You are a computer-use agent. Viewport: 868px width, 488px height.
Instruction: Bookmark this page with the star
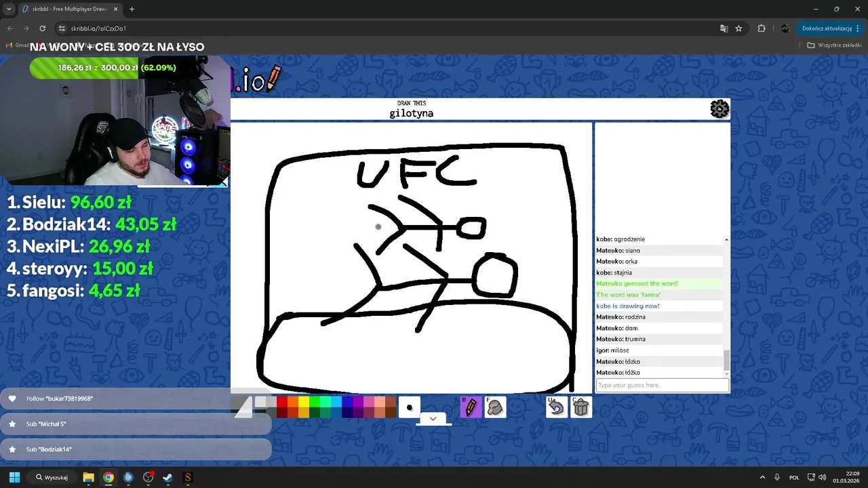point(738,28)
